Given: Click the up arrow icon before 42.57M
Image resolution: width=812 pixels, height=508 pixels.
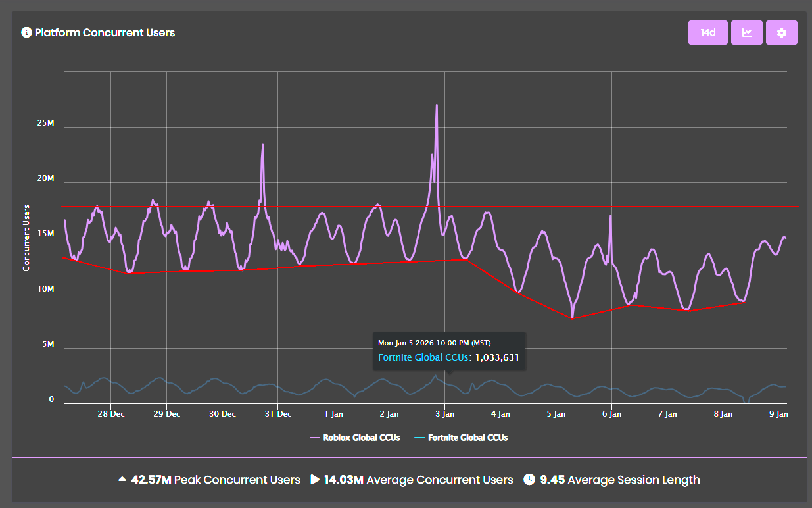Looking at the screenshot, I should (122, 480).
